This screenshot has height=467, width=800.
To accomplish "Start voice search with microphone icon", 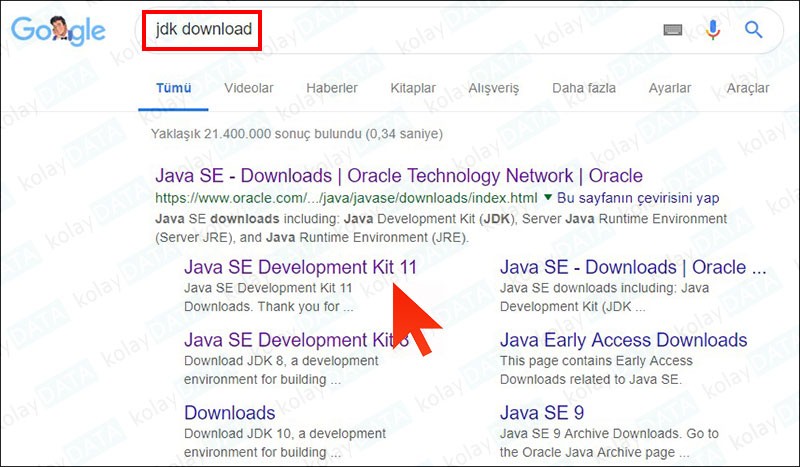I will tap(713, 30).
